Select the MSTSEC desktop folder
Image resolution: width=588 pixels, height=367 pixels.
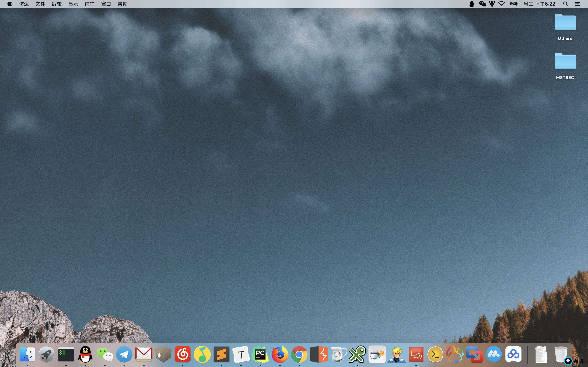coord(565,62)
